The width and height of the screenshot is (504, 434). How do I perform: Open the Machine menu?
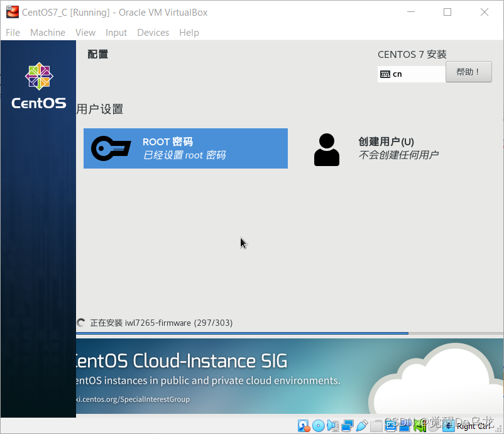point(48,32)
